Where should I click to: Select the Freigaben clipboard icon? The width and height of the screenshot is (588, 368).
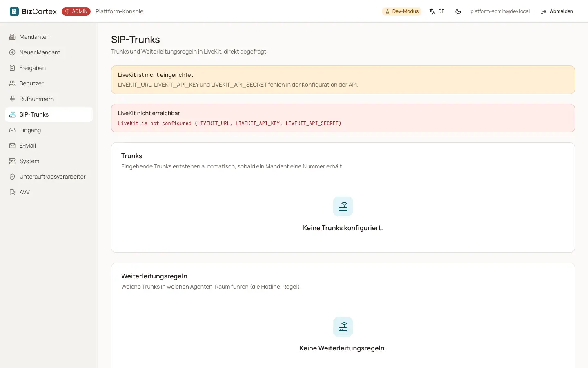click(12, 68)
